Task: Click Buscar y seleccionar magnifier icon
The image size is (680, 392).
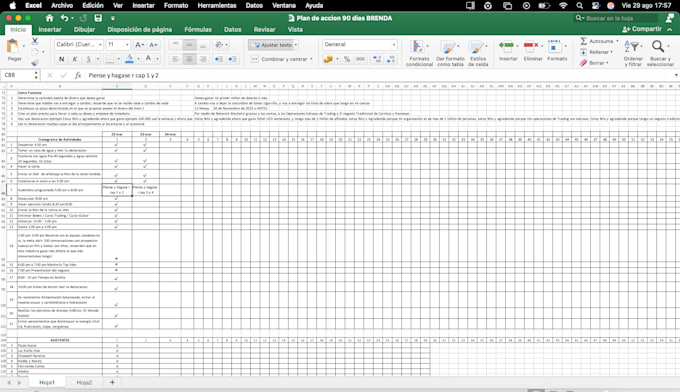Action: [x=658, y=47]
